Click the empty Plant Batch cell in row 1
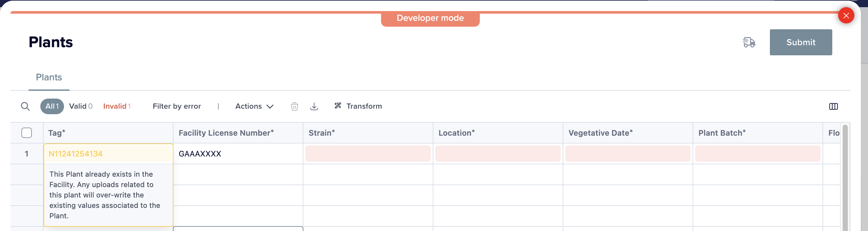This screenshot has width=868, height=231. tap(758, 154)
